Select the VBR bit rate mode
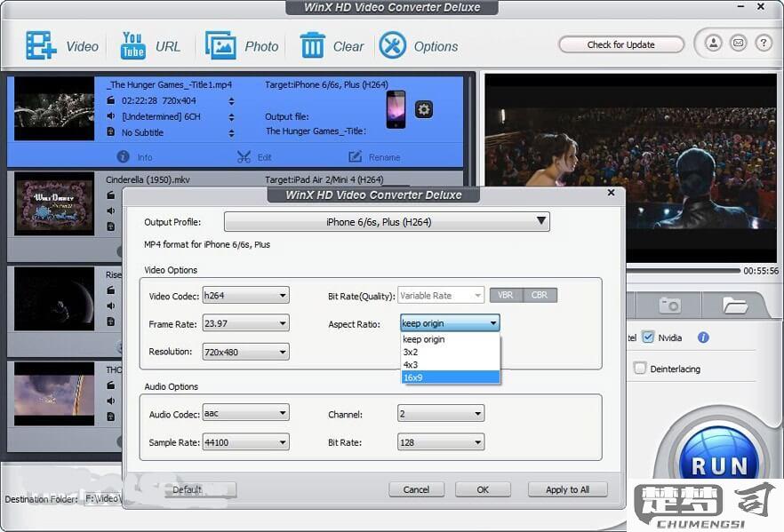 (506, 295)
